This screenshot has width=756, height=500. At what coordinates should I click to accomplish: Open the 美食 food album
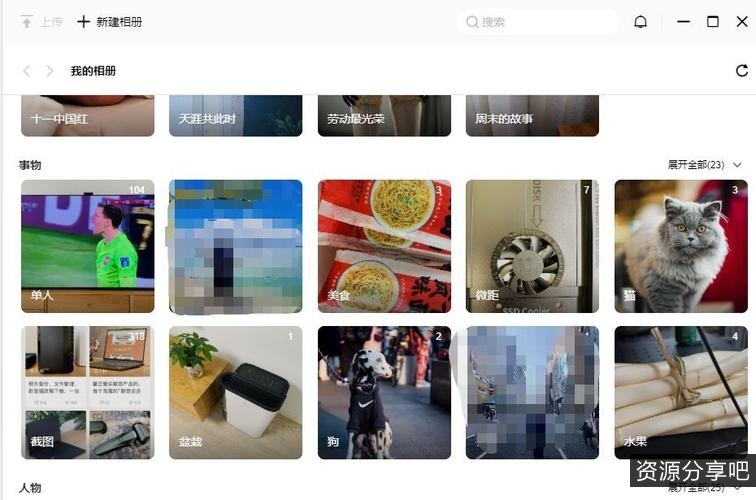pyautogui.click(x=384, y=246)
